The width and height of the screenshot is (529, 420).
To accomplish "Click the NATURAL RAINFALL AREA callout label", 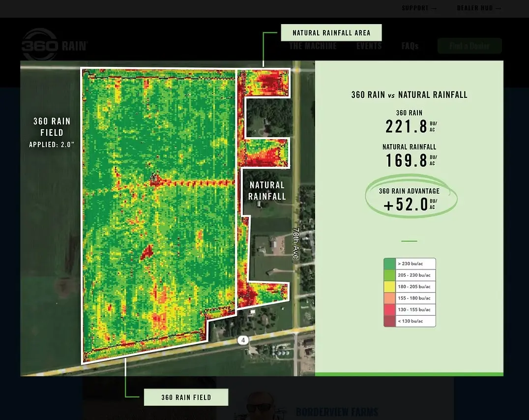I will click(x=331, y=33).
